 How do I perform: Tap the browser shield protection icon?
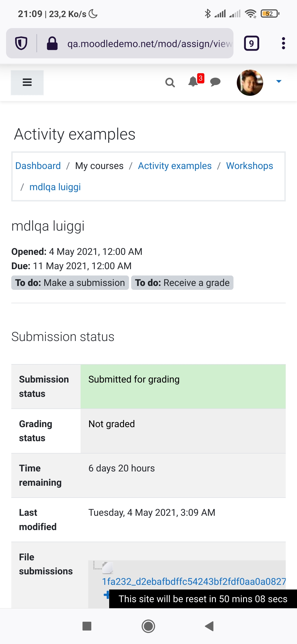[21, 43]
